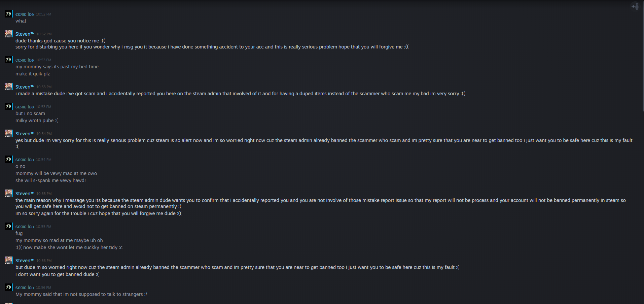
Task: Click the username above the "what" message
Action: click(x=25, y=14)
